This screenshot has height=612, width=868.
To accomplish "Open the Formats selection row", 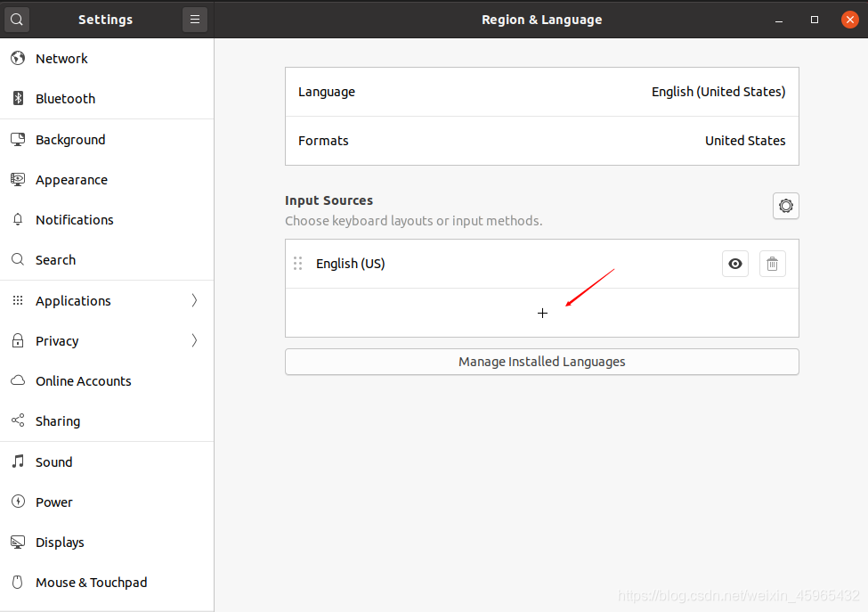I will pos(541,141).
